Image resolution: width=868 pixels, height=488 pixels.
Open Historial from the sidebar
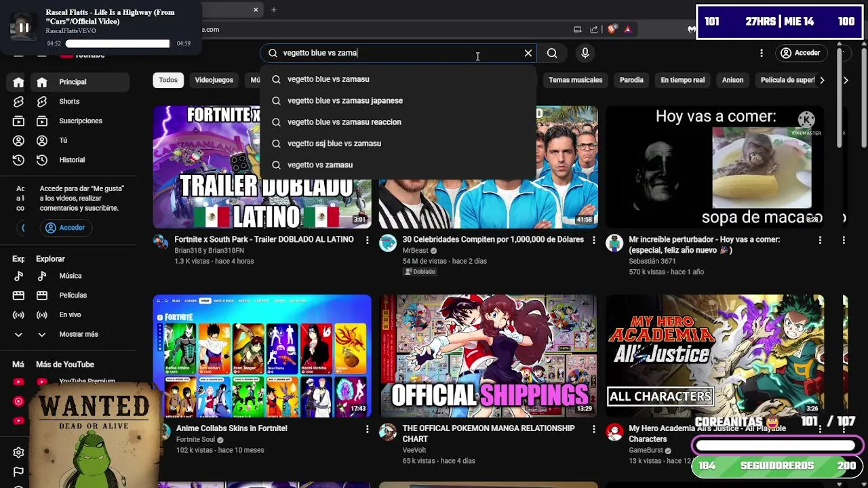tap(80, 160)
